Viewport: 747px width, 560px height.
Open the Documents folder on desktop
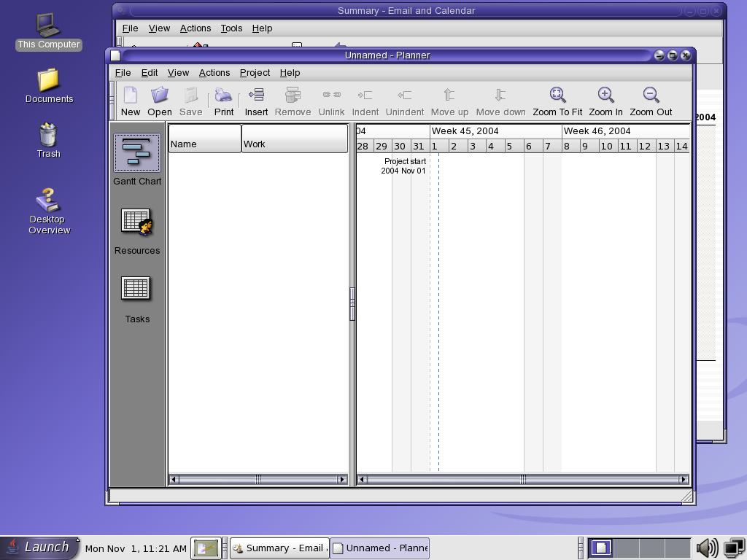(x=49, y=79)
